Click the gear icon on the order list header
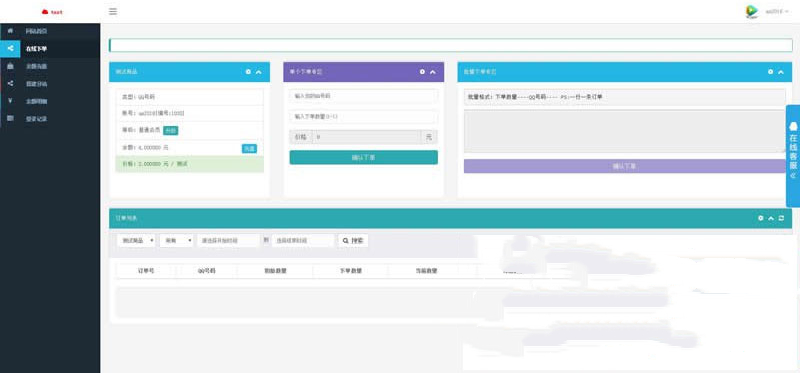Image resolution: width=800 pixels, height=373 pixels. (761, 218)
